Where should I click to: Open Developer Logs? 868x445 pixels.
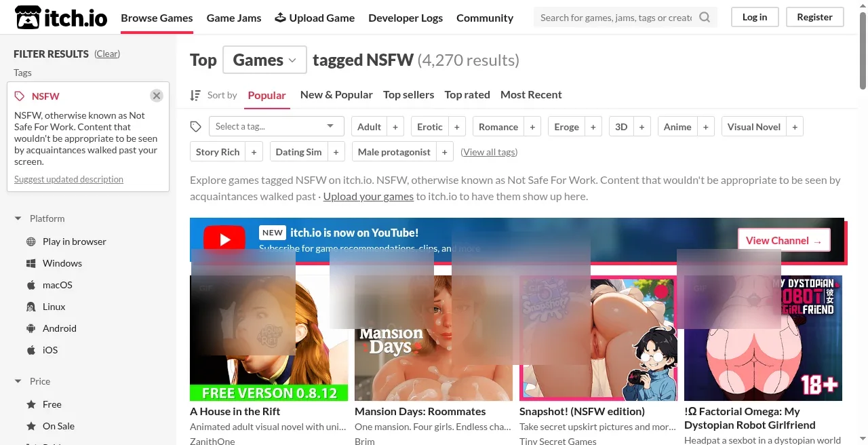point(406,18)
